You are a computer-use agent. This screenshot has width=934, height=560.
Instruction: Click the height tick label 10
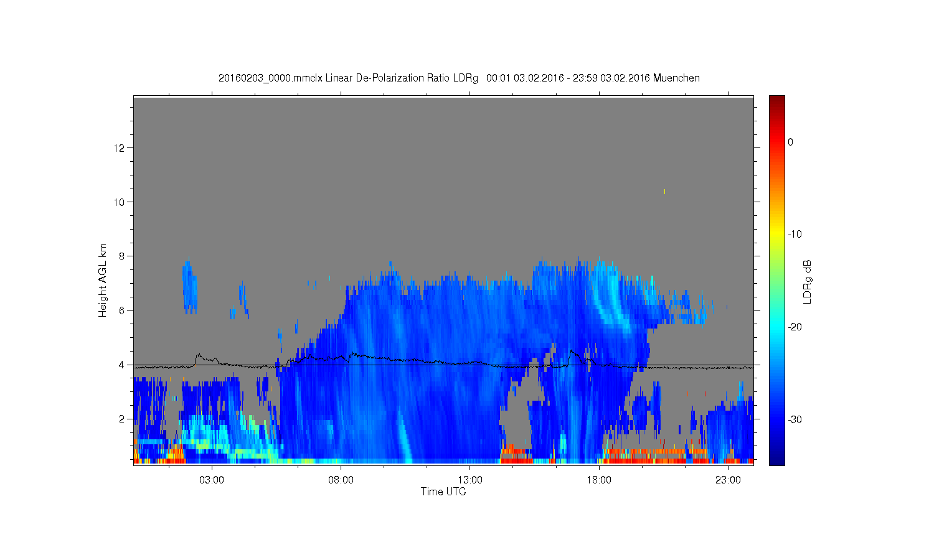(120, 202)
